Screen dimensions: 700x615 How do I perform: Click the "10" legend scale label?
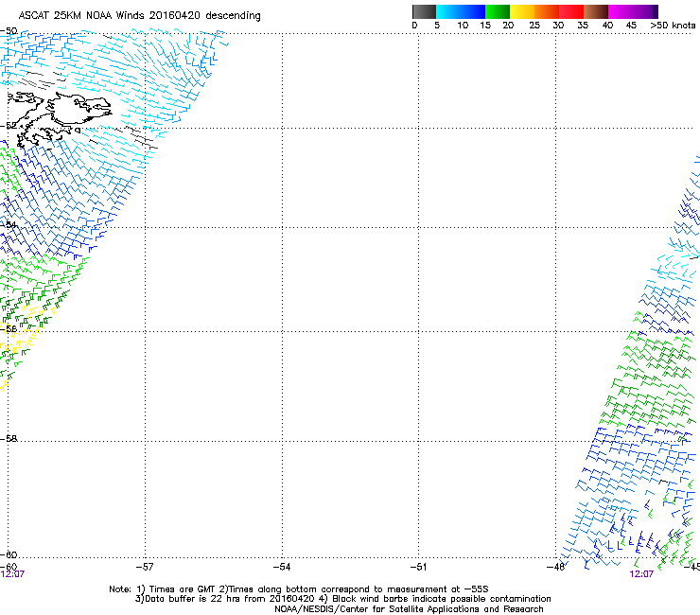pyautogui.click(x=463, y=26)
